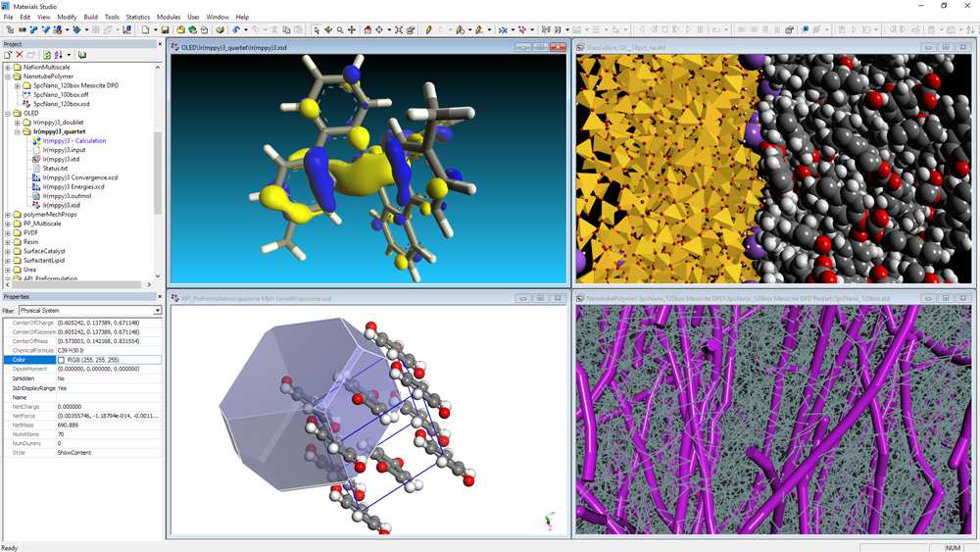
Task: Open the Physical System filter dropdown
Action: [x=157, y=311]
